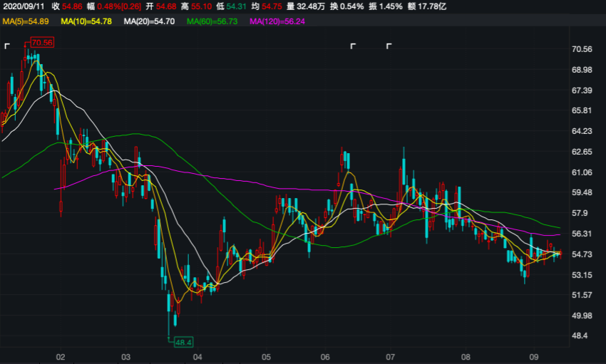Click the change value 幅 0.48%[0.26]
This screenshot has height=364, width=606.
(114, 6)
